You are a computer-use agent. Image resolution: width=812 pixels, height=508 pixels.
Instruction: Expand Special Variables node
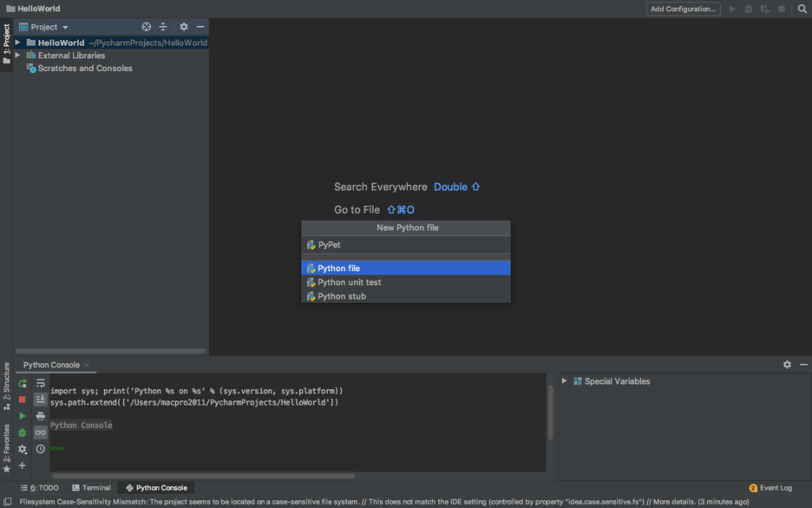[x=565, y=381]
